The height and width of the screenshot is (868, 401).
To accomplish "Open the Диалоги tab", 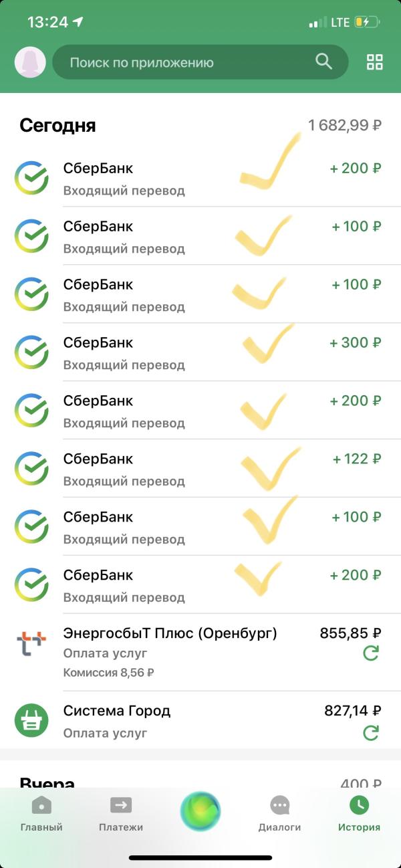I will [x=279, y=814].
